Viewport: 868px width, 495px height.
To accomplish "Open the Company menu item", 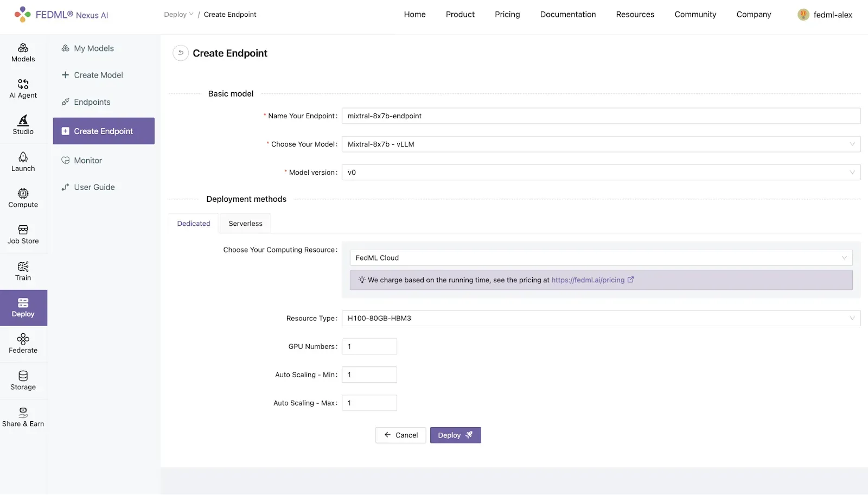I will click(754, 15).
